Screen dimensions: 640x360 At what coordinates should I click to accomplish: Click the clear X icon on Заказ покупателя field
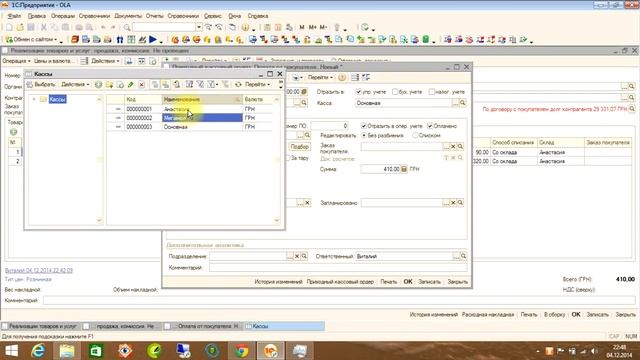pos(453,146)
